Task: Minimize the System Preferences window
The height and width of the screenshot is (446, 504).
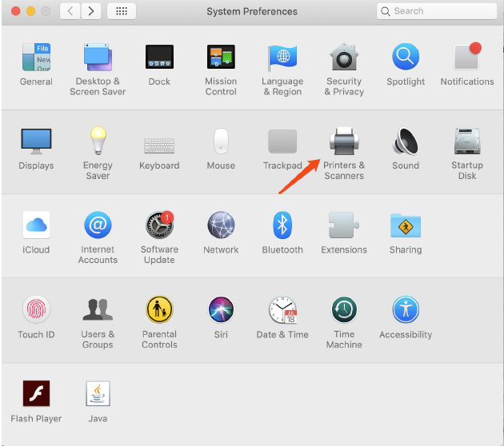Action: pyautogui.click(x=30, y=11)
